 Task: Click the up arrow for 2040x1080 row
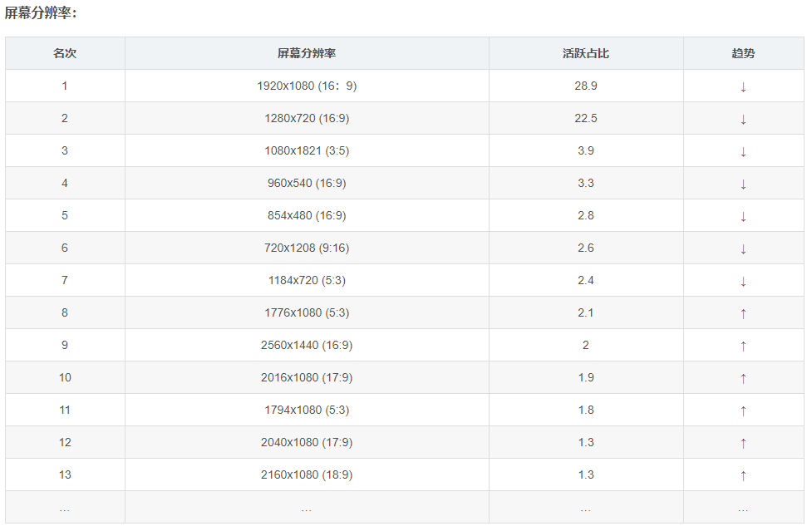[743, 443]
